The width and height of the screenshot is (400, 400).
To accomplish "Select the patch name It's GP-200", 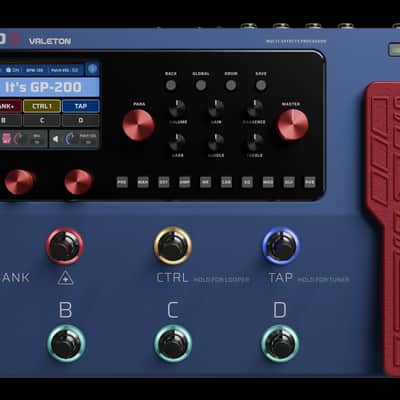I will tap(43, 87).
